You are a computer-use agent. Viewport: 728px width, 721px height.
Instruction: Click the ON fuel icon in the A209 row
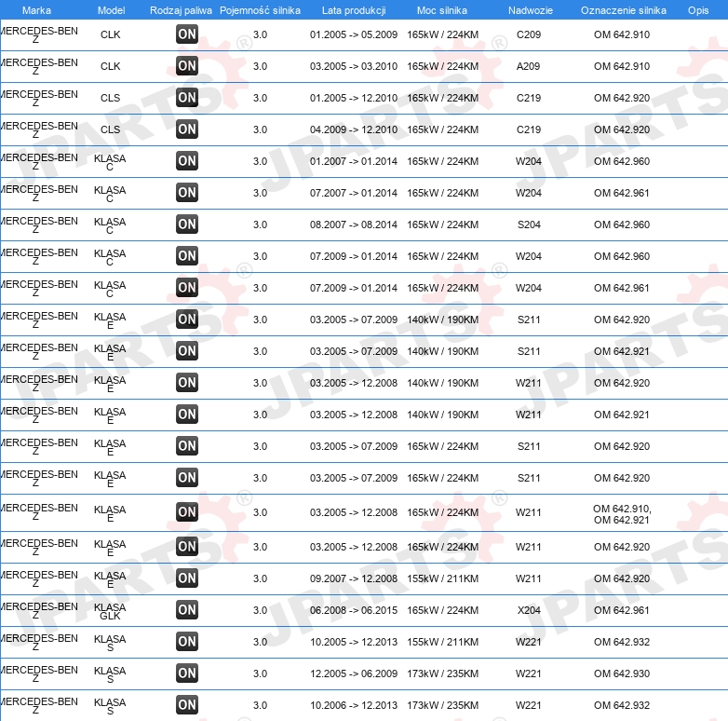(187, 66)
